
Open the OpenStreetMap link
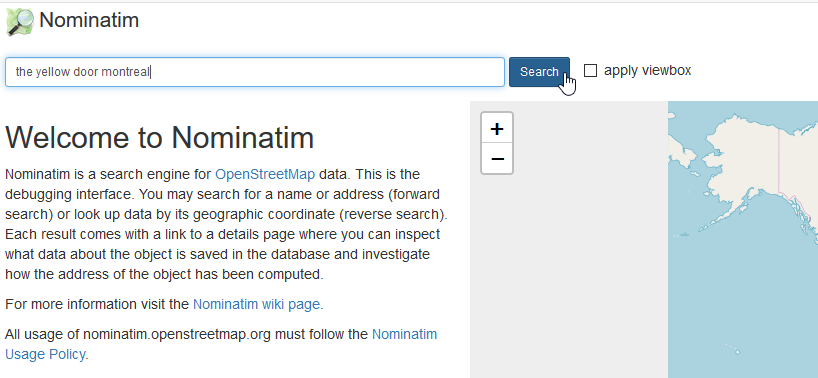click(265, 174)
